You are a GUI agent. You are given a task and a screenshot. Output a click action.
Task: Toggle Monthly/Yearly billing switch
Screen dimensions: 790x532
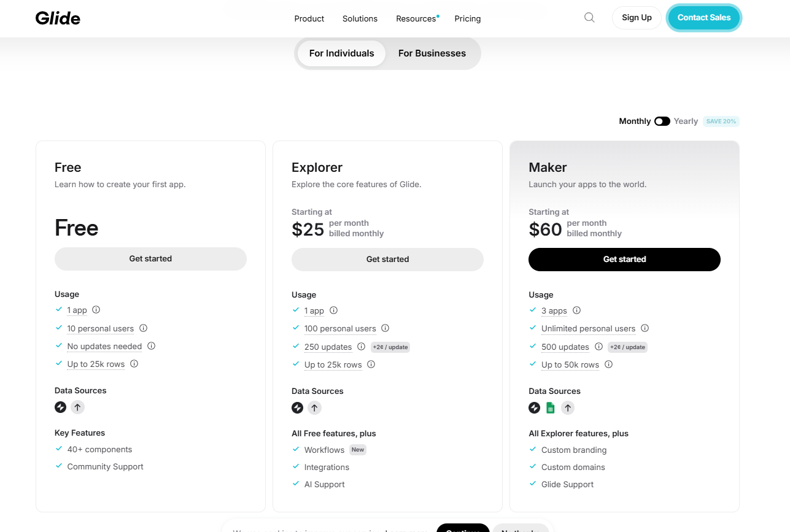[662, 121]
